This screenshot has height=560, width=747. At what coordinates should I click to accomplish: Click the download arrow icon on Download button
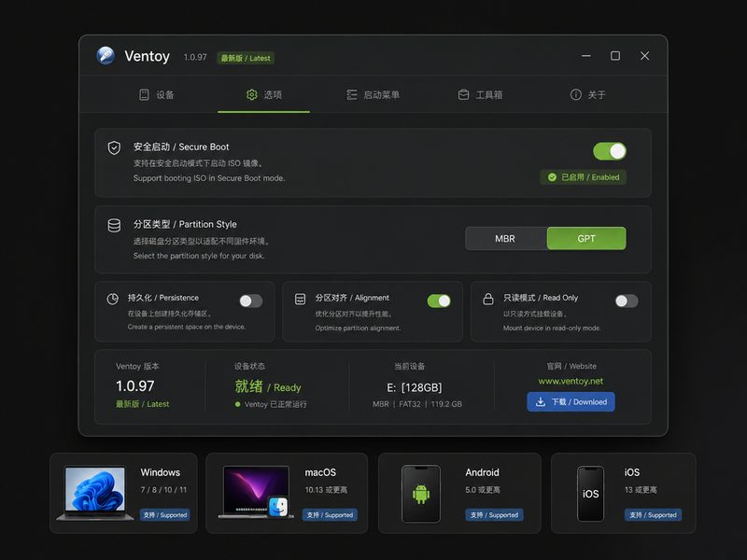(x=541, y=402)
